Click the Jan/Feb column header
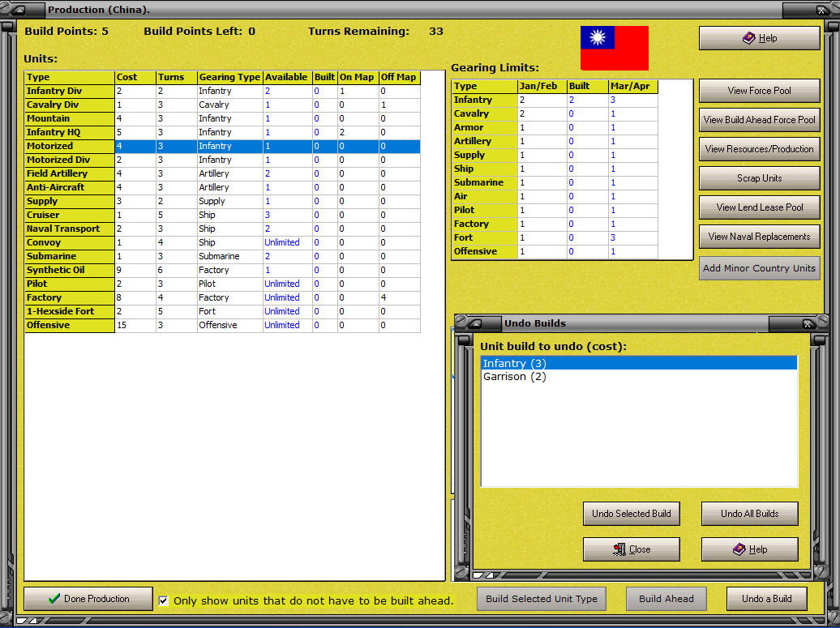The image size is (840, 628). (542, 86)
